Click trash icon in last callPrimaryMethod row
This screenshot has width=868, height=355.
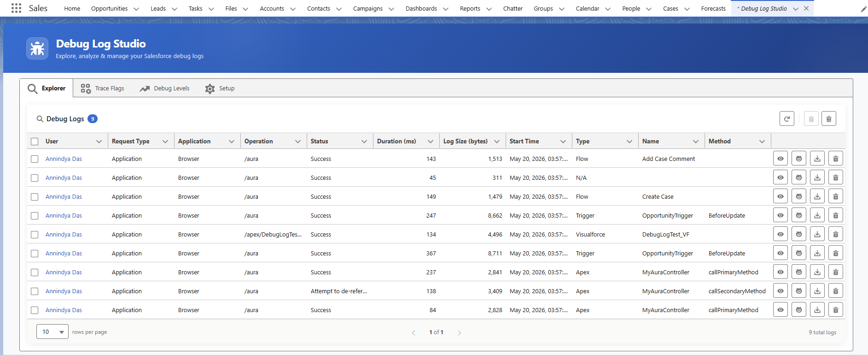[x=836, y=310]
